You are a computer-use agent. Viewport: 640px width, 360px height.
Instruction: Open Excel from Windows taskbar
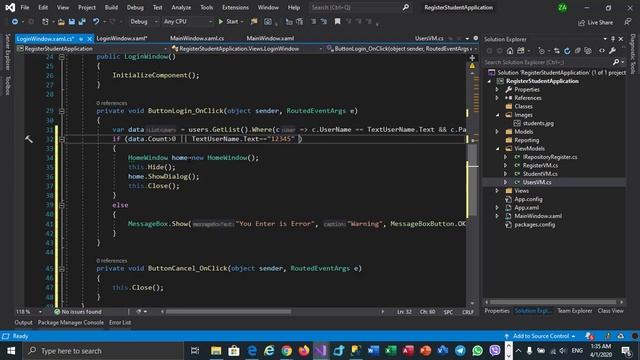tap(390, 351)
